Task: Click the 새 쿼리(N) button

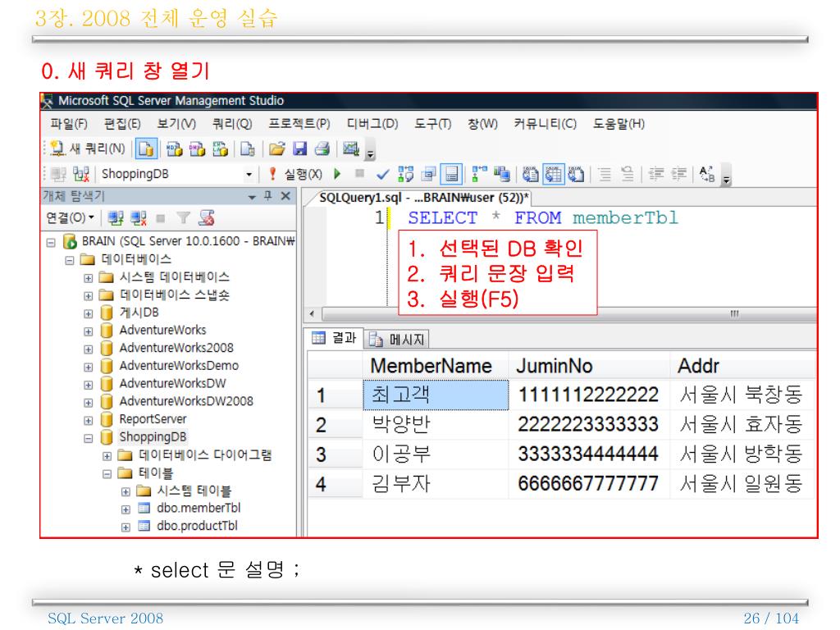Action: pos(87,148)
